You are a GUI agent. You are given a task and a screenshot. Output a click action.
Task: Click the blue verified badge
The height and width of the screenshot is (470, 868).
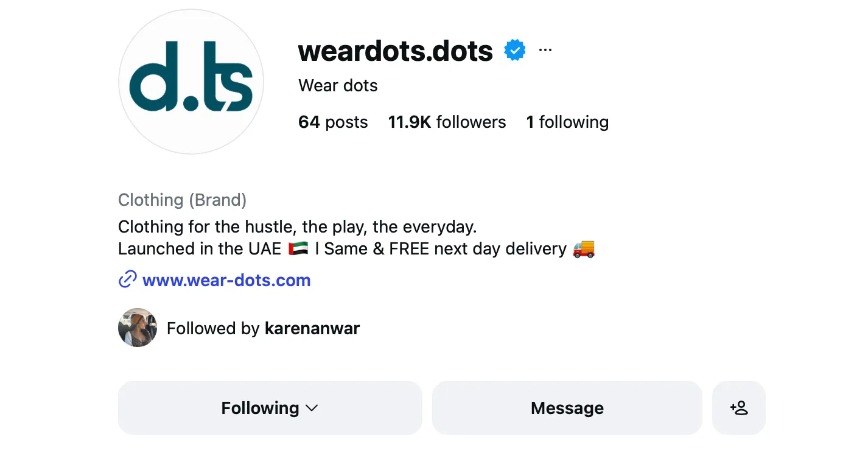coord(515,51)
